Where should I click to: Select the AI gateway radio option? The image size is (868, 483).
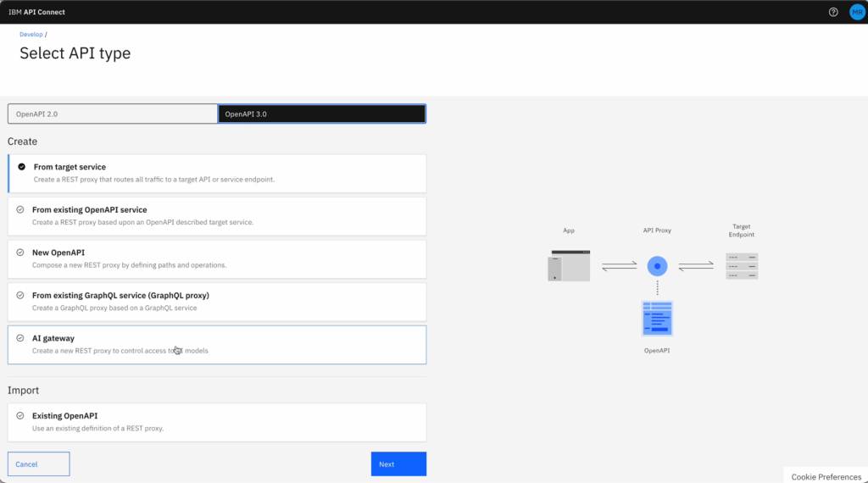(x=20, y=338)
